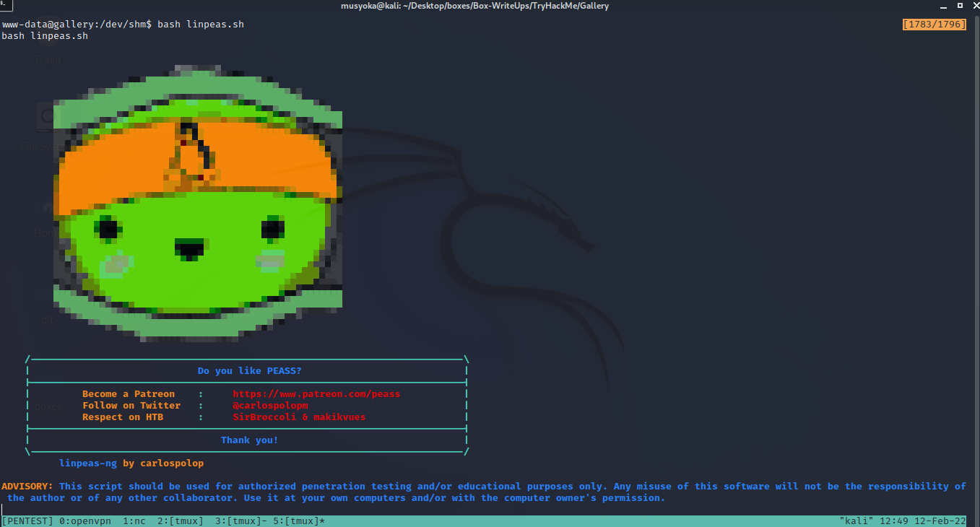980x527 pixels.
Task: Click the "Become a Patreon" label
Action: coord(129,394)
